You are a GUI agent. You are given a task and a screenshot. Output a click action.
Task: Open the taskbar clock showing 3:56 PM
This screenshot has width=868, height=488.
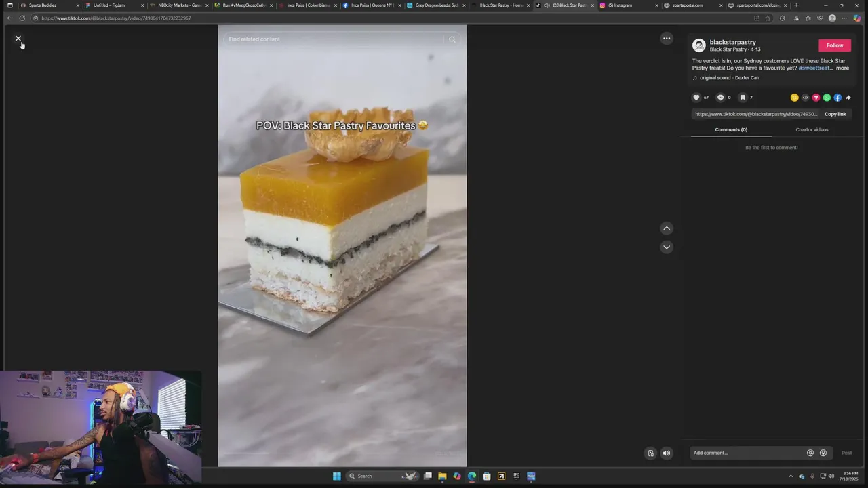click(x=850, y=476)
